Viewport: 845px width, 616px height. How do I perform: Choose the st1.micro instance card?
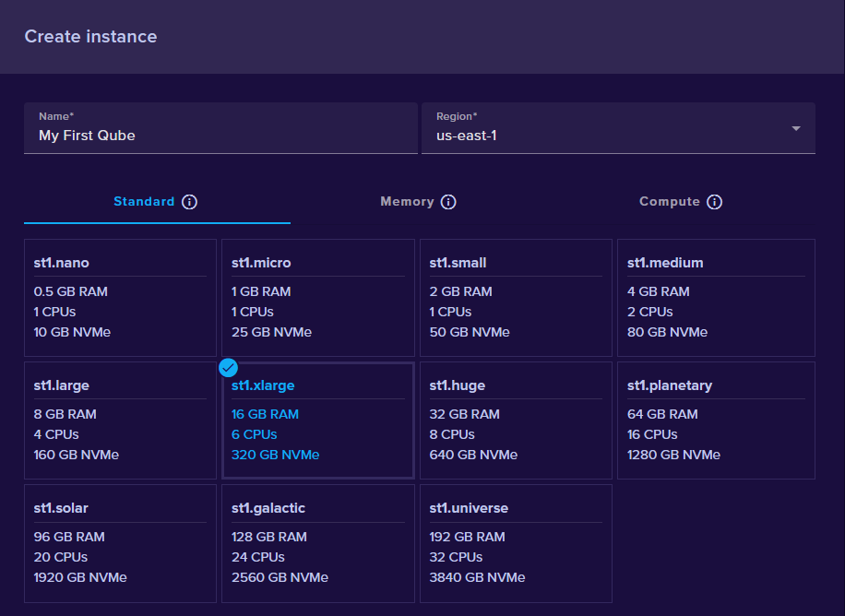pyautogui.click(x=317, y=298)
